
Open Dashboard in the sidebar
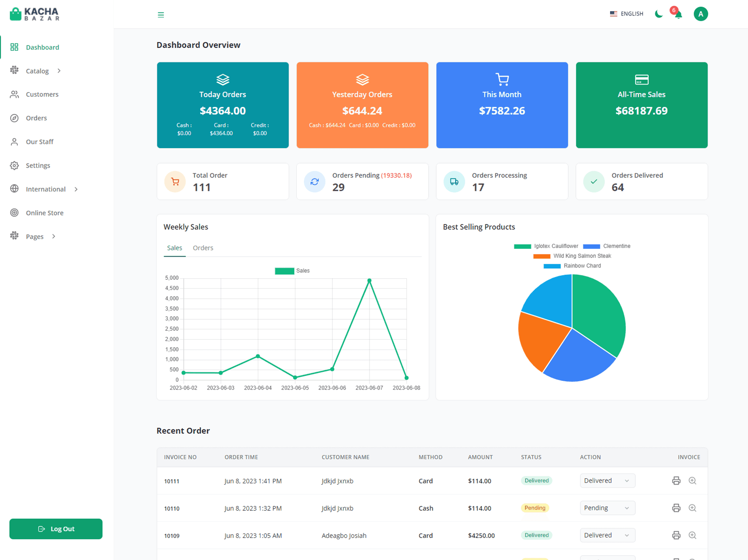pos(42,47)
